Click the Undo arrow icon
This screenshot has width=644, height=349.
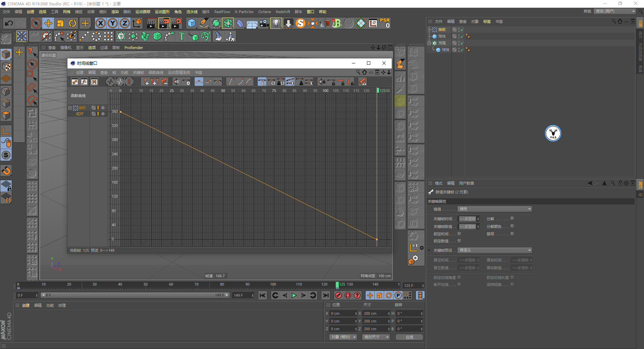coord(9,23)
